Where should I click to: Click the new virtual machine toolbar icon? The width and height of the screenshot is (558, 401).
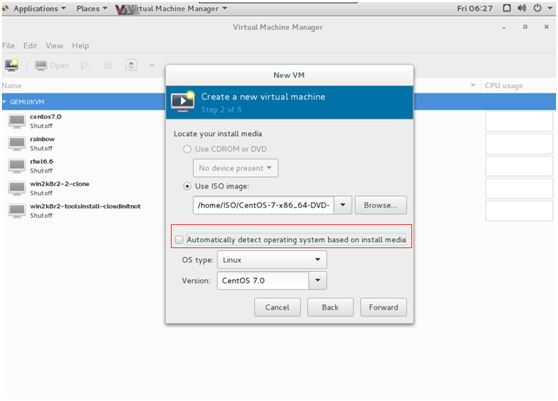pyautogui.click(x=12, y=65)
